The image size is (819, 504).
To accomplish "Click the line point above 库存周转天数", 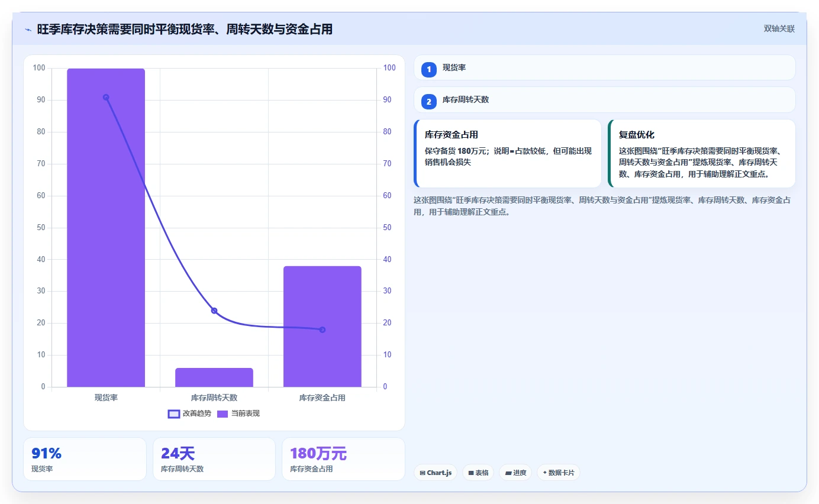I will [x=214, y=311].
